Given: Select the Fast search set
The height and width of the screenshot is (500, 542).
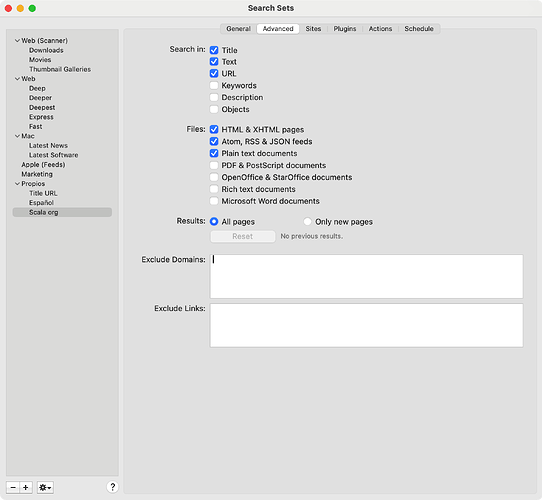Looking at the screenshot, I should (x=36, y=127).
